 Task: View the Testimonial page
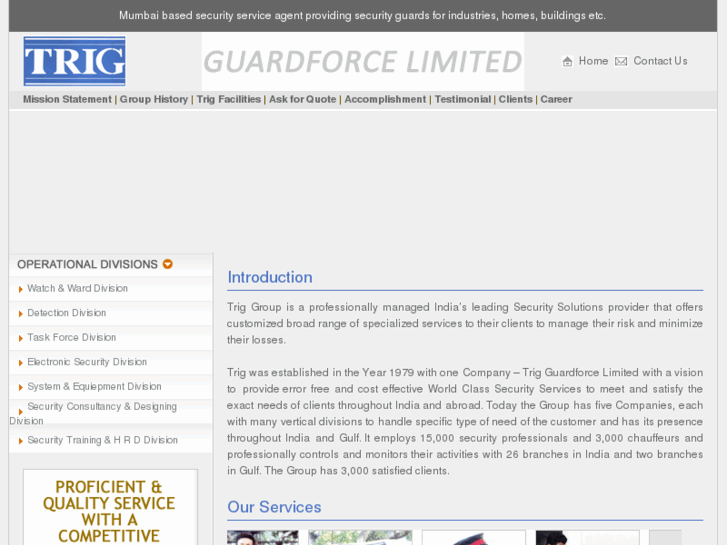pos(463,99)
